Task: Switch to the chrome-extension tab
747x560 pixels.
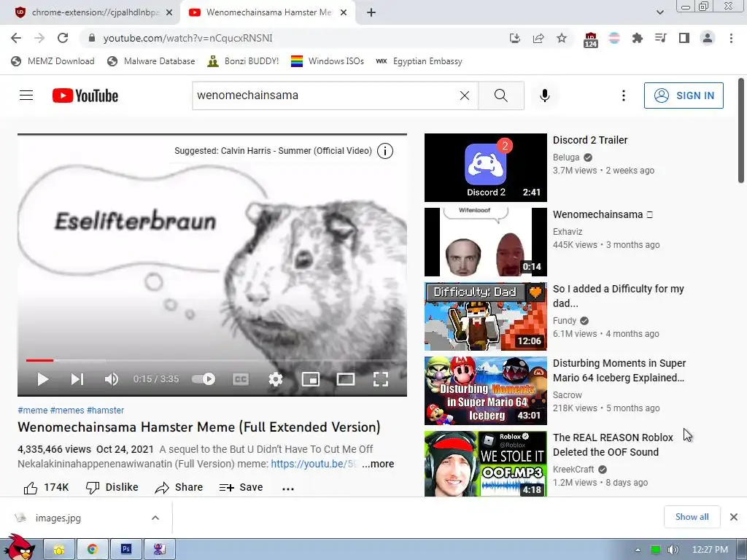Action: click(94, 12)
